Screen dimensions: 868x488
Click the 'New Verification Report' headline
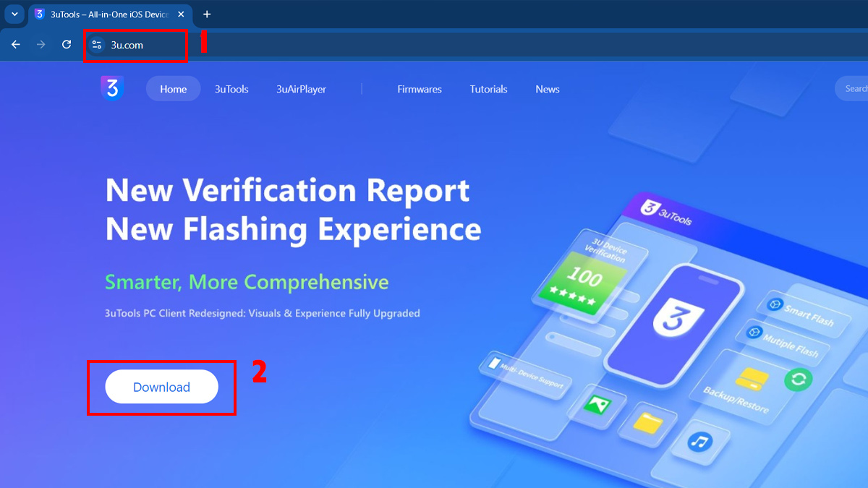coord(288,190)
